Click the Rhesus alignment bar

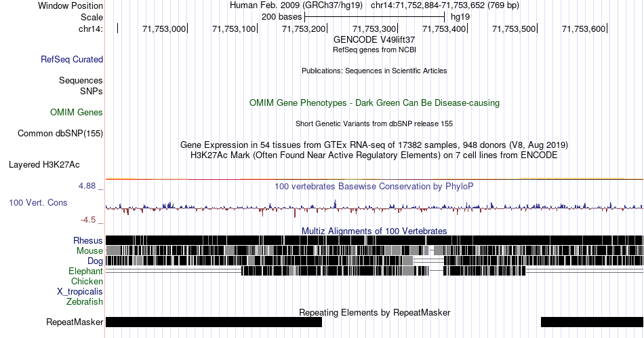tap(375, 240)
